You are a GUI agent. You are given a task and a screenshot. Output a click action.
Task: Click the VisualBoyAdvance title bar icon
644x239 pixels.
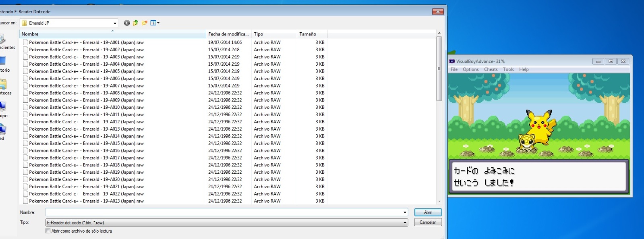pos(452,61)
